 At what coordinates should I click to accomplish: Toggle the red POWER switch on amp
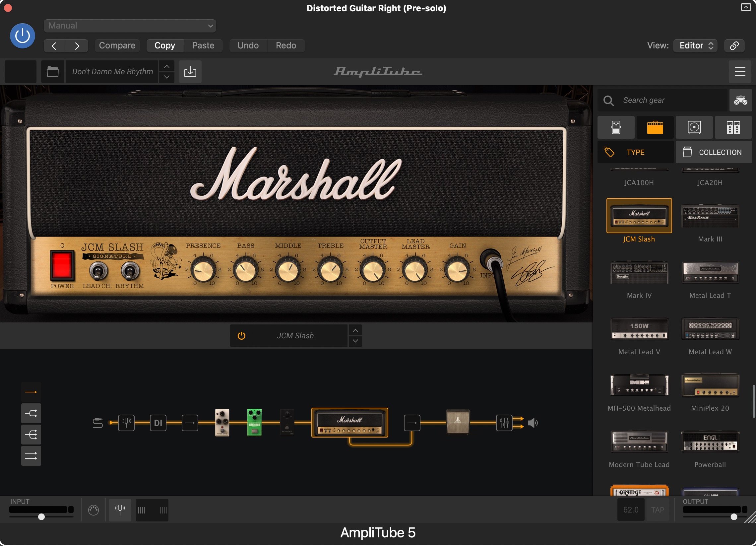62,265
